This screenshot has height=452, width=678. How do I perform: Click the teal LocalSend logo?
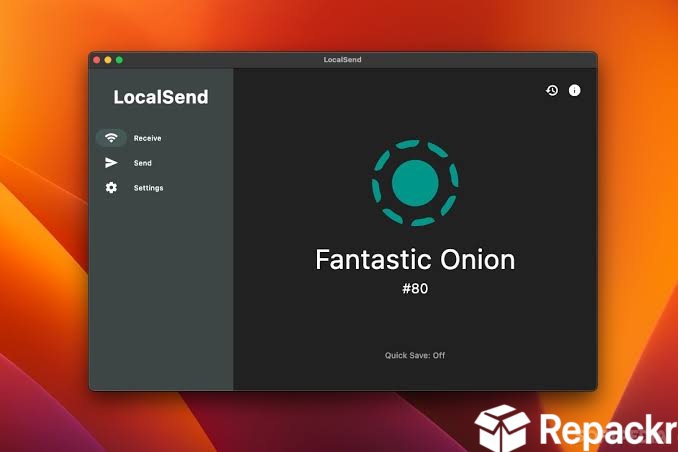point(415,183)
